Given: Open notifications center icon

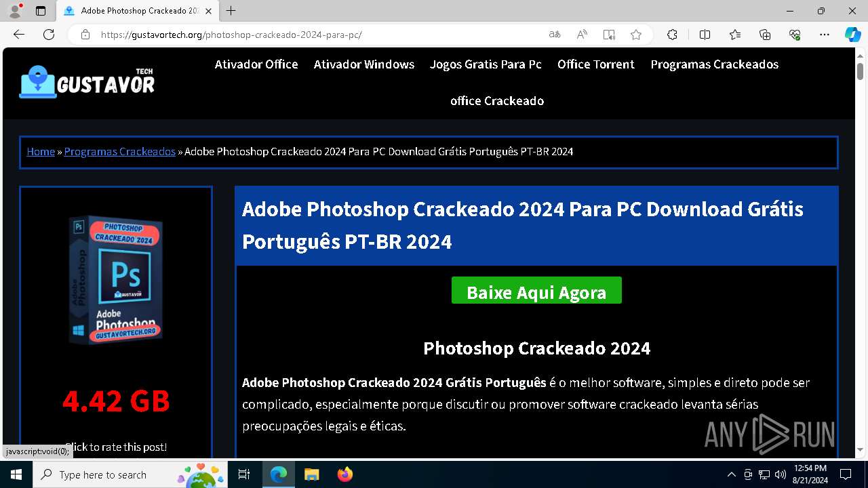Looking at the screenshot, I should (x=846, y=474).
